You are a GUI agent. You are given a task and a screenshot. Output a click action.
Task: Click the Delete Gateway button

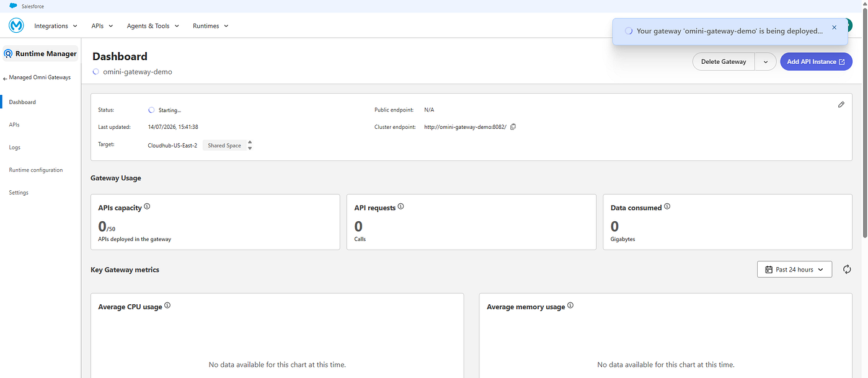(x=724, y=62)
